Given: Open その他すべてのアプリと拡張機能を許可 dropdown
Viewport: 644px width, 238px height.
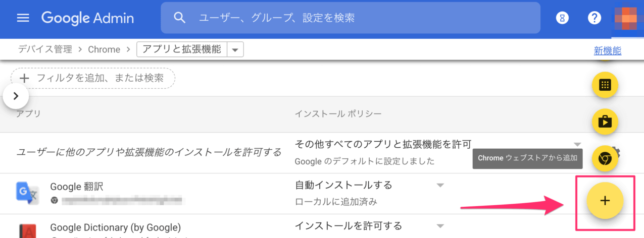Looking at the screenshot, I should pyautogui.click(x=577, y=144).
